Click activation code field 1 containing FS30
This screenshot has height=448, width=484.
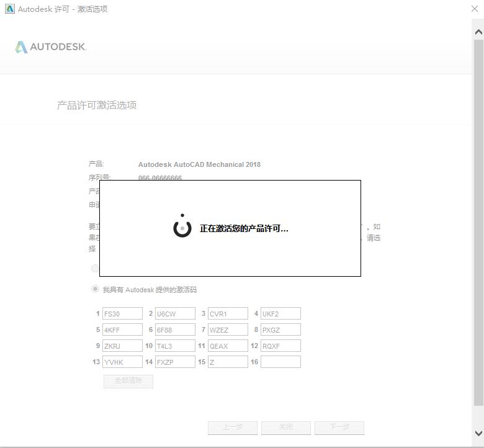(x=122, y=313)
